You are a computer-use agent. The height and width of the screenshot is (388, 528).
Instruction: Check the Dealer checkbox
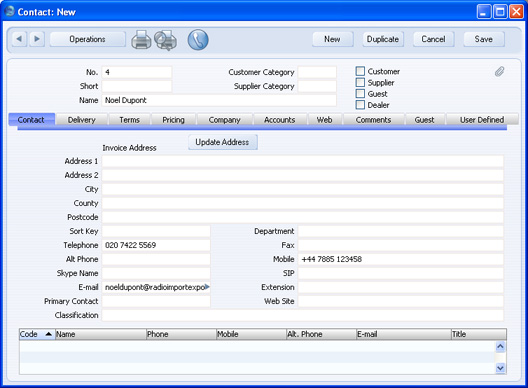click(360, 105)
